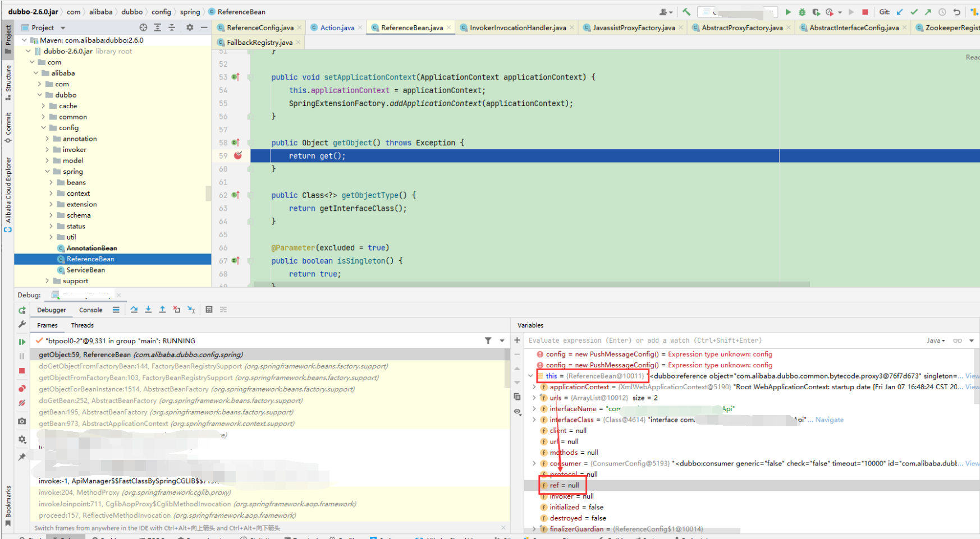Click Get thread dump camera icon
This screenshot has height=539, width=980.
coord(22,421)
